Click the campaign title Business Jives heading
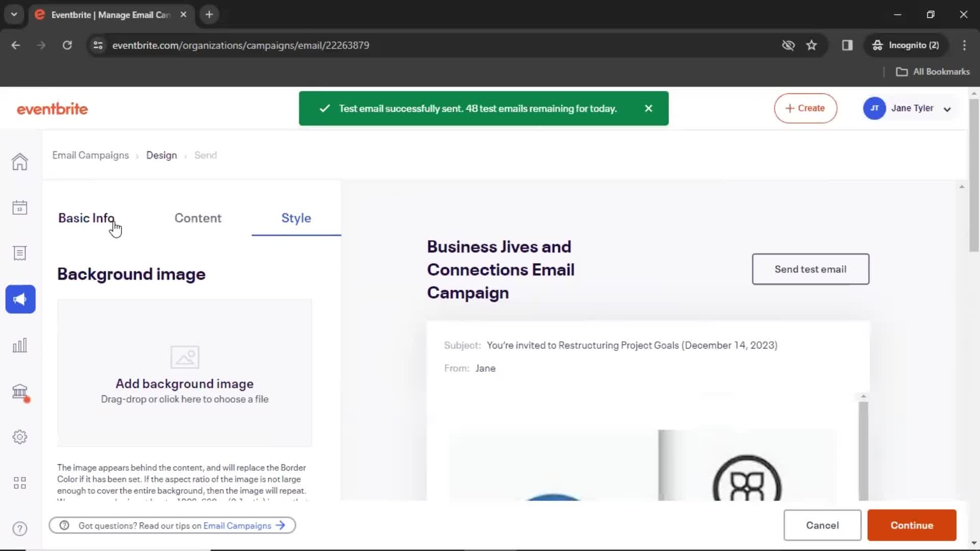Image resolution: width=980 pixels, height=551 pixels. coord(501,269)
